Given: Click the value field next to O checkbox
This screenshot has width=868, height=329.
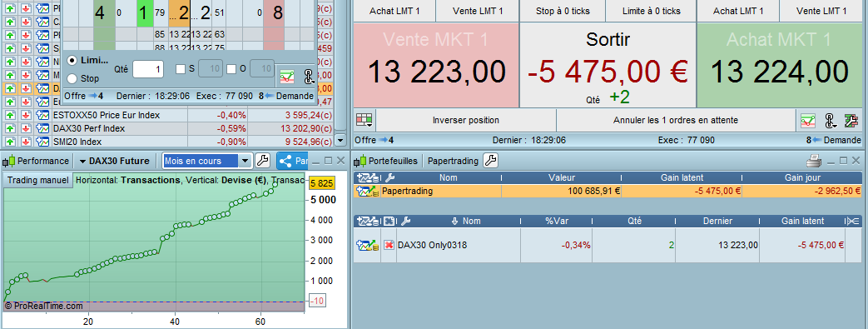Looking at the screenshot, I should 262,69.
